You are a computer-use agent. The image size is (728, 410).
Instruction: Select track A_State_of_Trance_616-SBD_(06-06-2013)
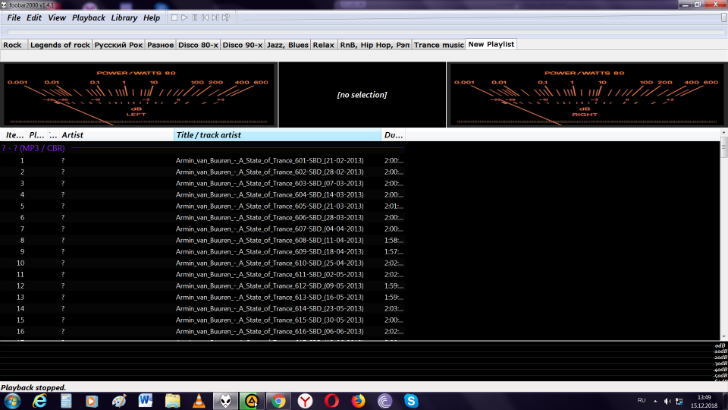pos(202,331)
